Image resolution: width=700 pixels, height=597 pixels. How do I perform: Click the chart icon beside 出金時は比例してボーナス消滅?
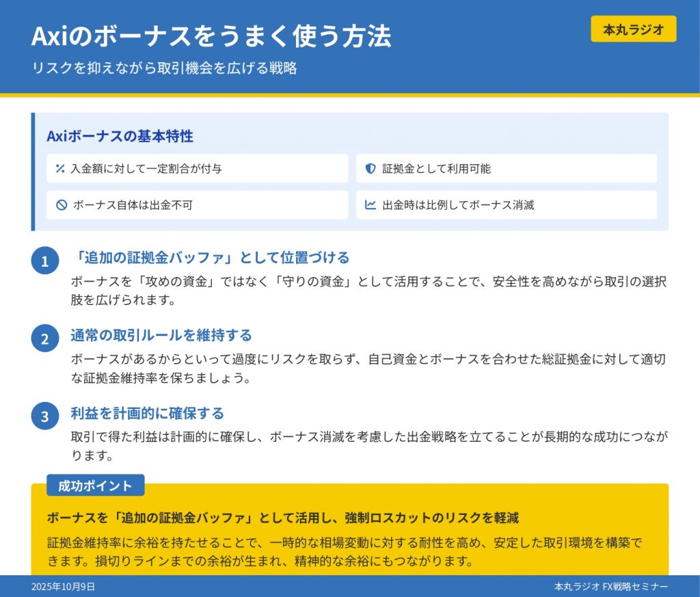[371, 204]
